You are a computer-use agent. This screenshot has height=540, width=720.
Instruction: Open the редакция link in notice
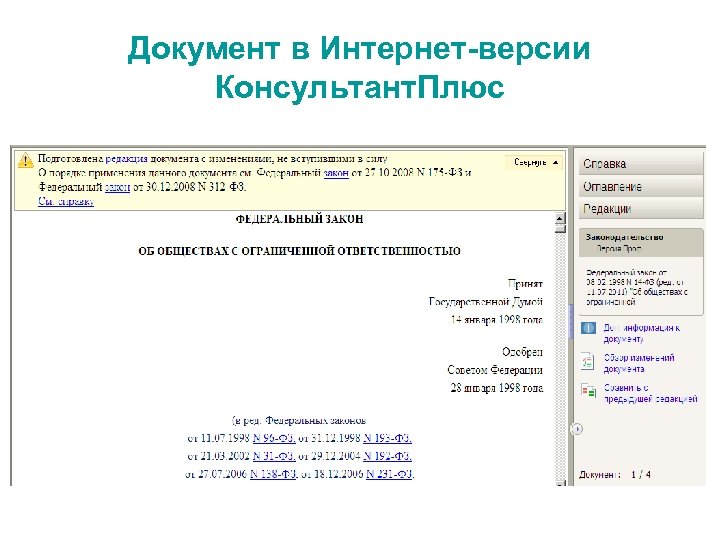(126, 158)
